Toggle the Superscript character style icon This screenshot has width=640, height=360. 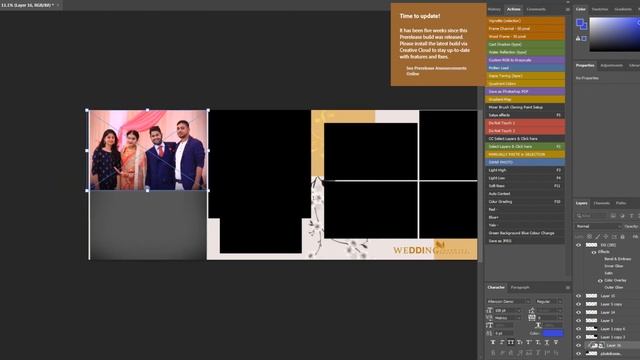click(529, 342)
